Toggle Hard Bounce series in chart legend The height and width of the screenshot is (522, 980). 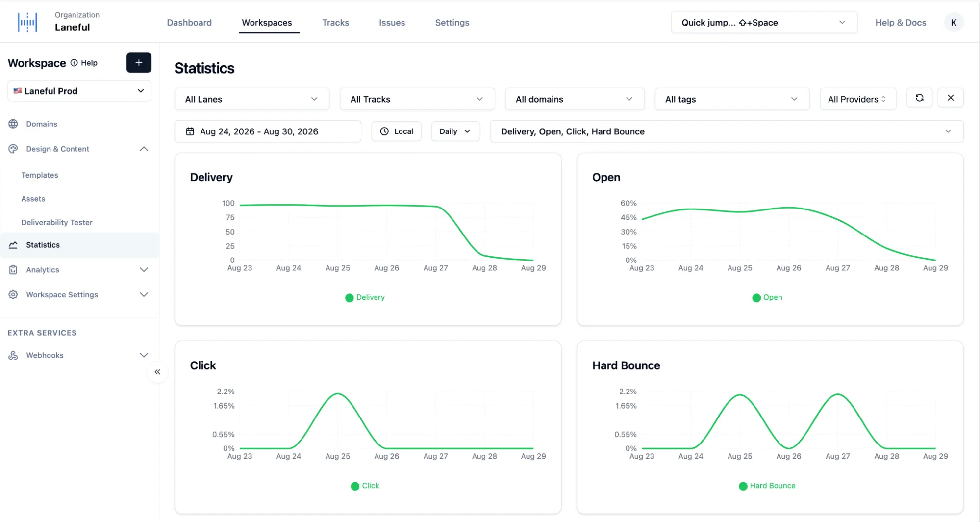pos(767,486)
